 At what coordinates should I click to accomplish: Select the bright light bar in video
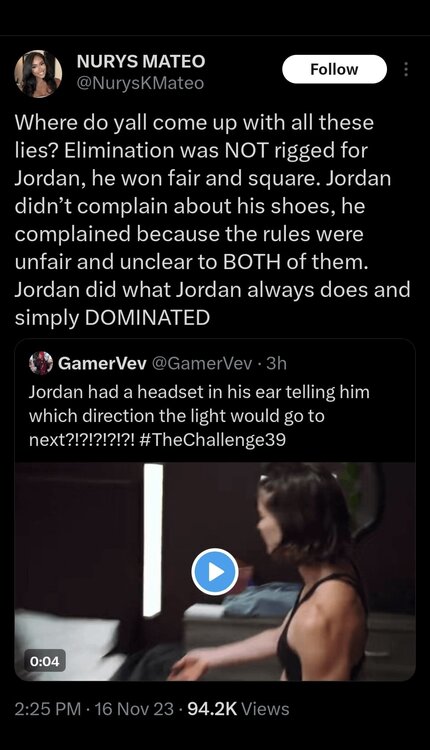click(153, 540)
